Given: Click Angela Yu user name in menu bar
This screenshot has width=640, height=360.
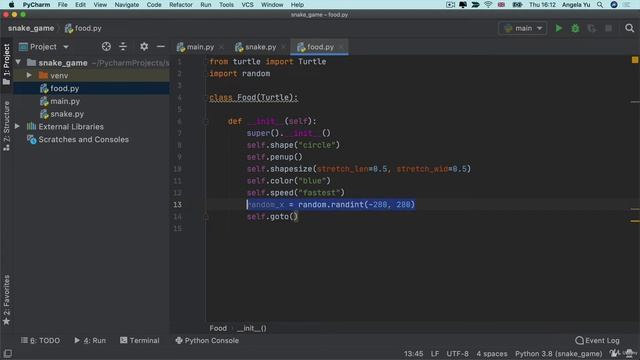Looking at the screenshot, I should [x=576, y=5].
